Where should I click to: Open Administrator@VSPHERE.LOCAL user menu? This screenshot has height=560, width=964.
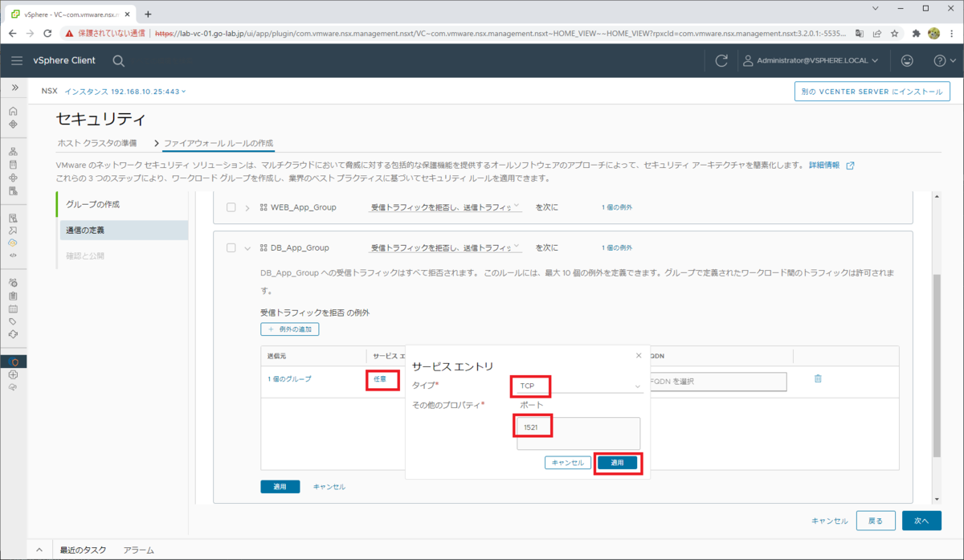810,60
